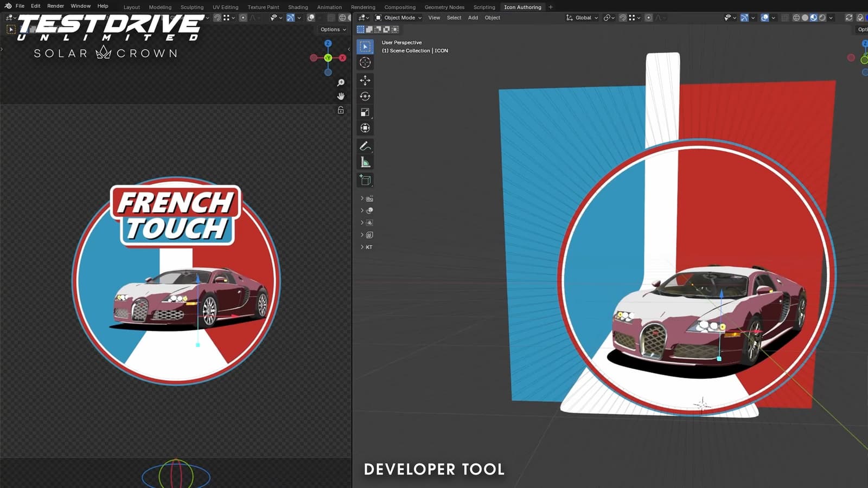The height and width of the screenshot is (488, 868).
Task: Open overlay options dropdown in User Perspective header
Action: point(773,17)
